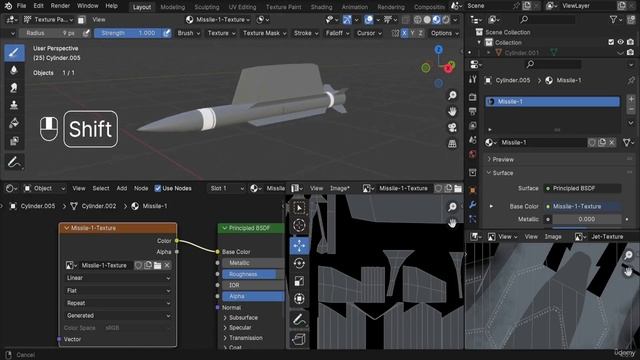Pin the properties editor context
Viewport: 640px width, 360px height.
631,80
